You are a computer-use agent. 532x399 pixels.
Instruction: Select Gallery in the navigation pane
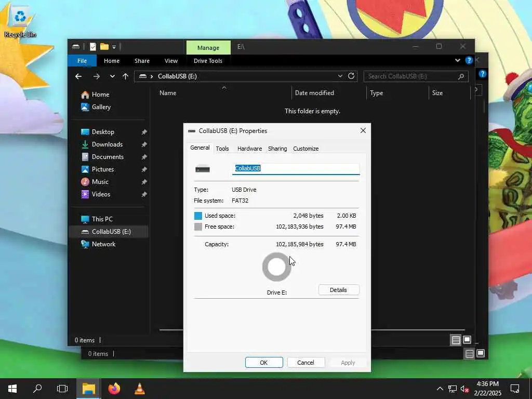[x=101, y=107]
